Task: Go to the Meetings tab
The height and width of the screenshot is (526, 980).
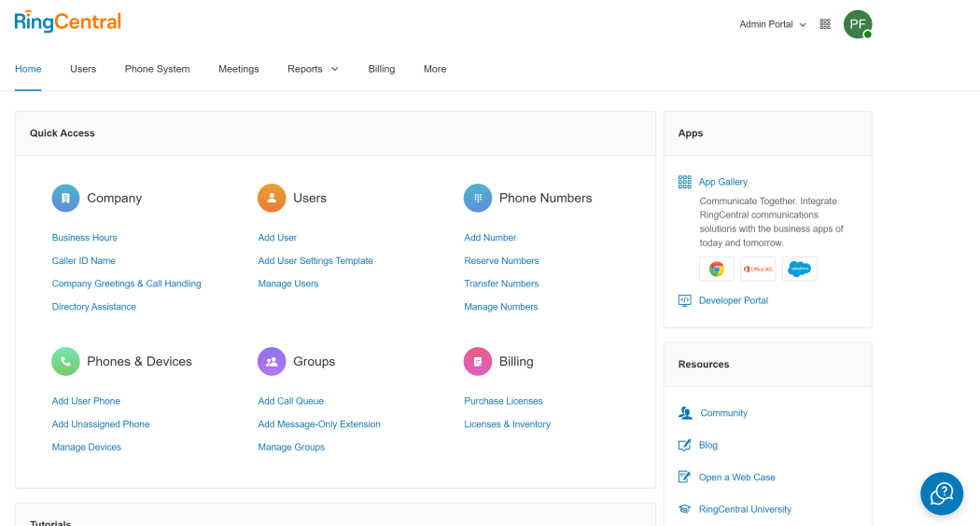Action: pos(239,69)
